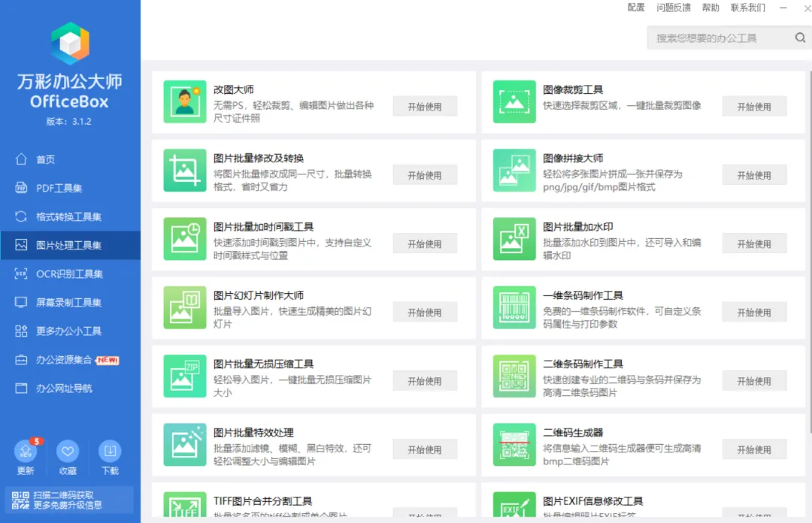The image size is (812, 523).
Task: Click 开始使用 for 图像拼接大师
Action: 754,175
